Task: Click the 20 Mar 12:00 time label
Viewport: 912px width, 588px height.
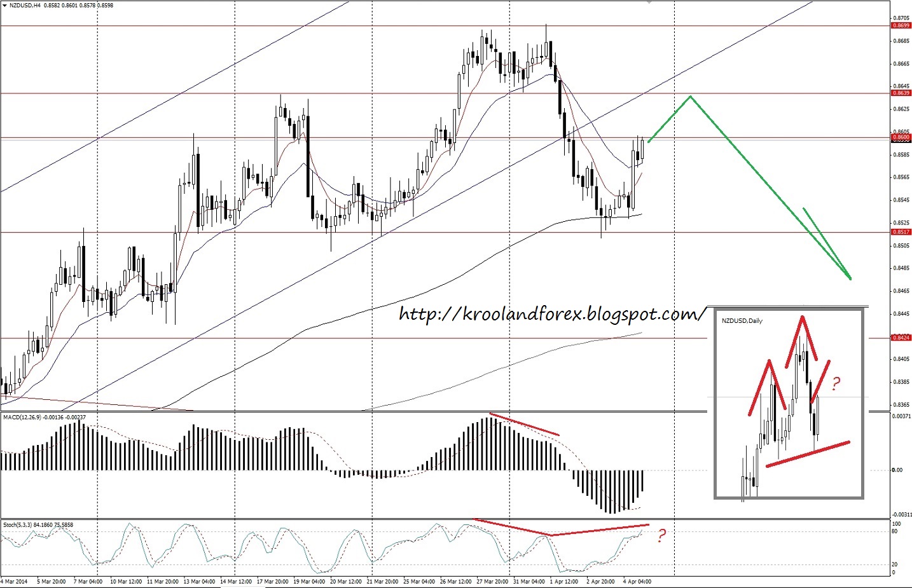Action: (346, 581)
